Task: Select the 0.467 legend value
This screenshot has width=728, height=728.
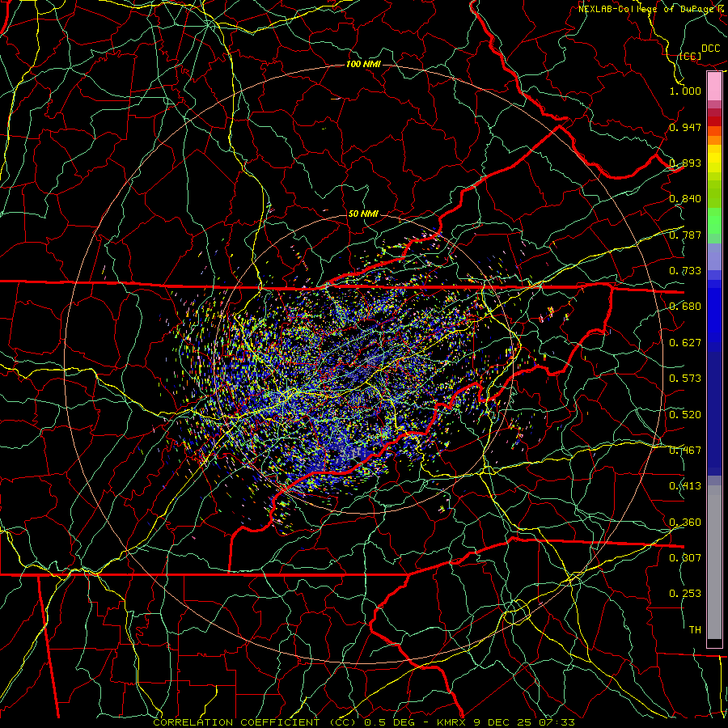Action: click(x=685, y=451)
